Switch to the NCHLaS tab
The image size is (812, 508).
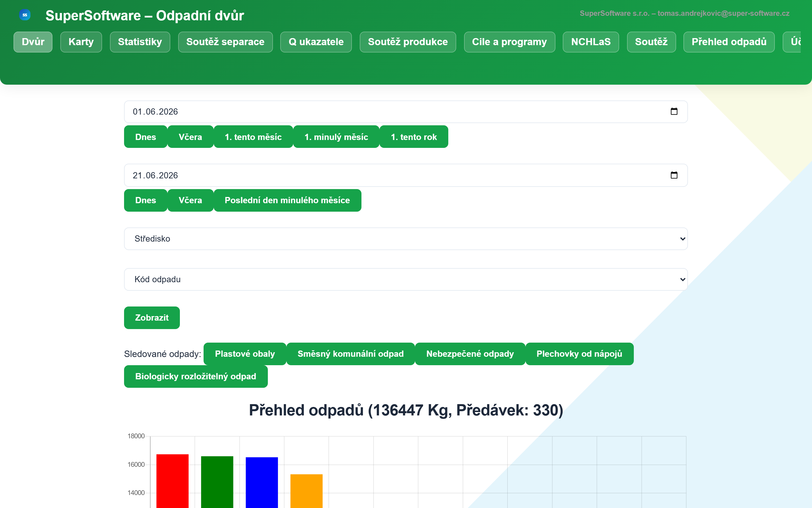591,42
